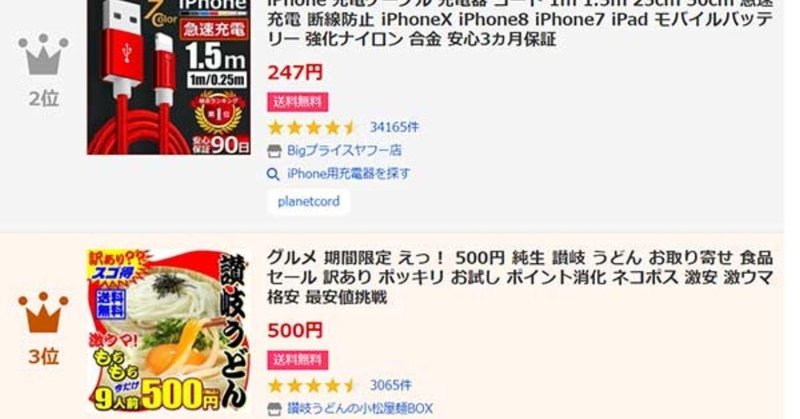Click the 247円 price of the cable

[x=295, y=72]
